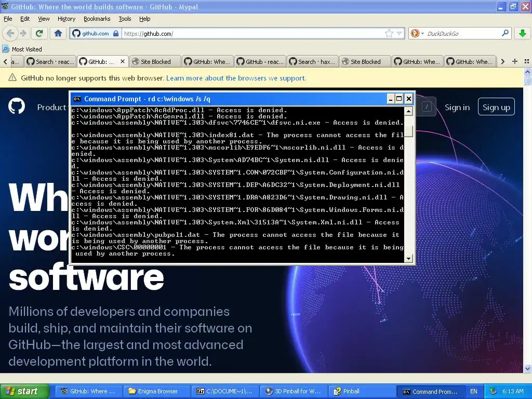Click the Command Prompt scrollbar down arrow
532x399 pixels.
coord(408,259)
